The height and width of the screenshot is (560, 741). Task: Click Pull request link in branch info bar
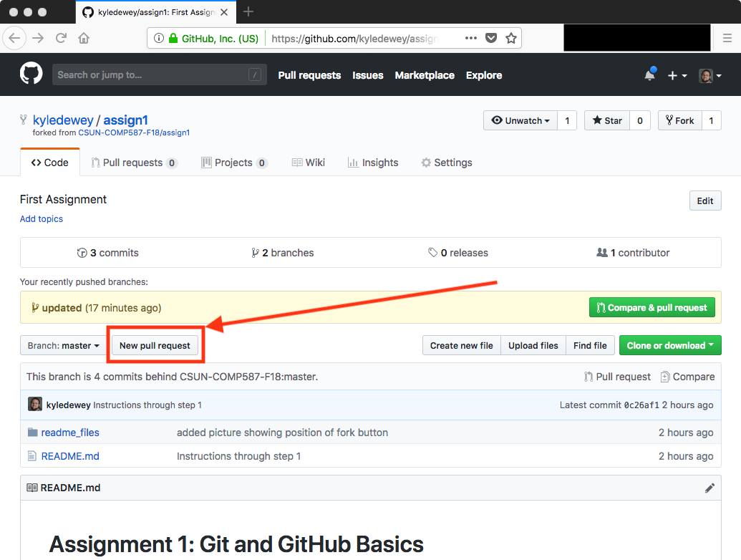(617, 377)
